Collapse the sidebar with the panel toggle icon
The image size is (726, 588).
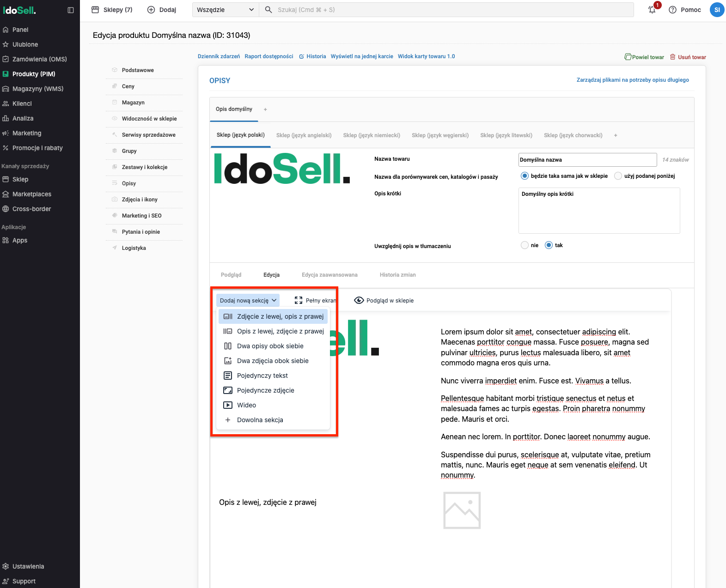71,10
